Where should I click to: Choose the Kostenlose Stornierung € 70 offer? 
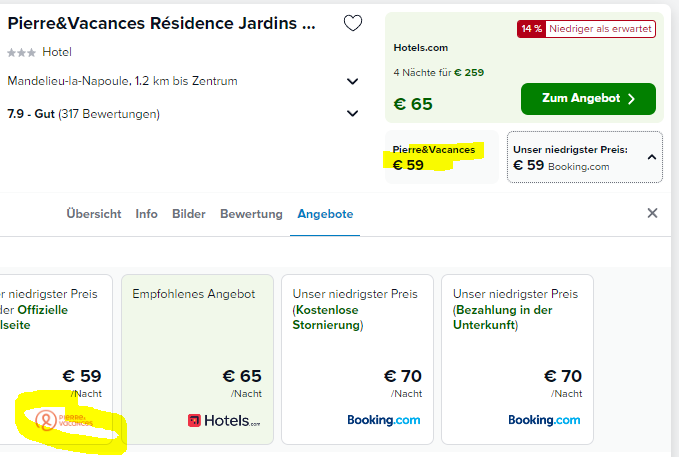tap(357, 359)
